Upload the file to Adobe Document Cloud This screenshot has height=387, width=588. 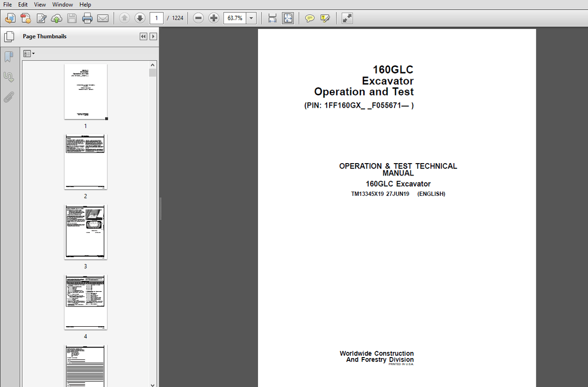click(x=56, y=18)
